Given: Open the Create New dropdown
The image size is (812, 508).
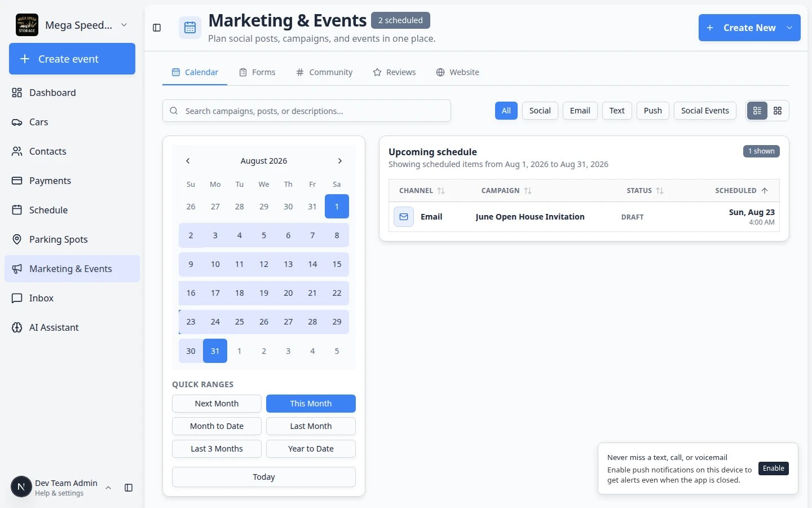Looking at the screenshot, I should 749,28.
